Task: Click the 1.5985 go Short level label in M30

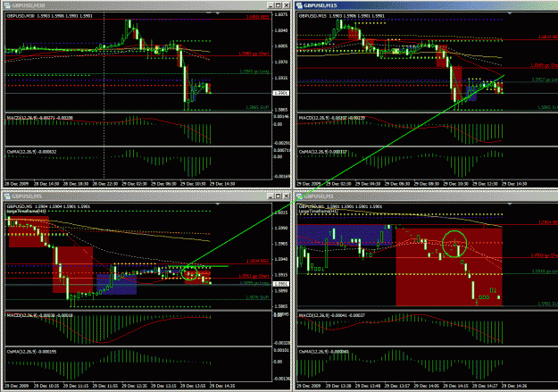Action: click(254, 54)
